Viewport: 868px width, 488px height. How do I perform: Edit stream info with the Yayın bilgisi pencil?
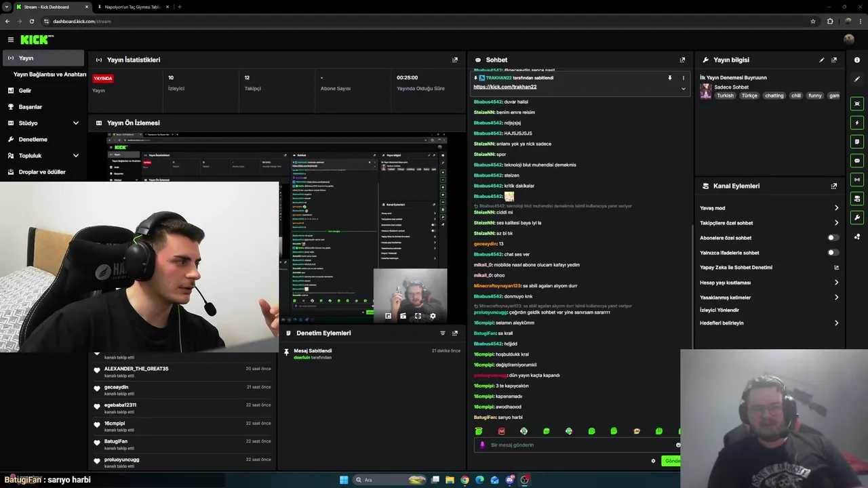822,60
